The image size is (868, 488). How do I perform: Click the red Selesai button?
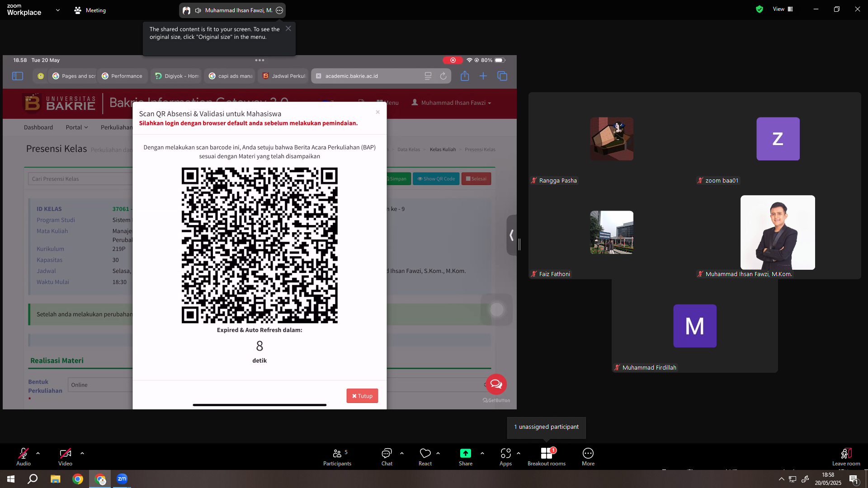click(476, 179)
